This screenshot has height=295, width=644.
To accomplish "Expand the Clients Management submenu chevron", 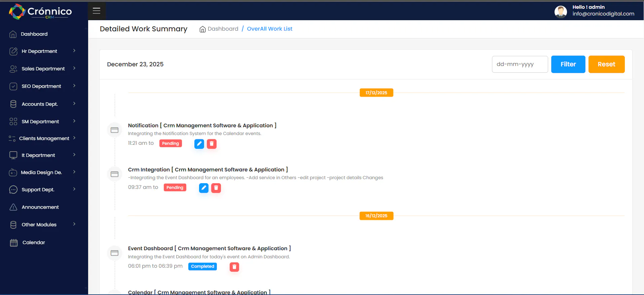I will tap(74, 138).
